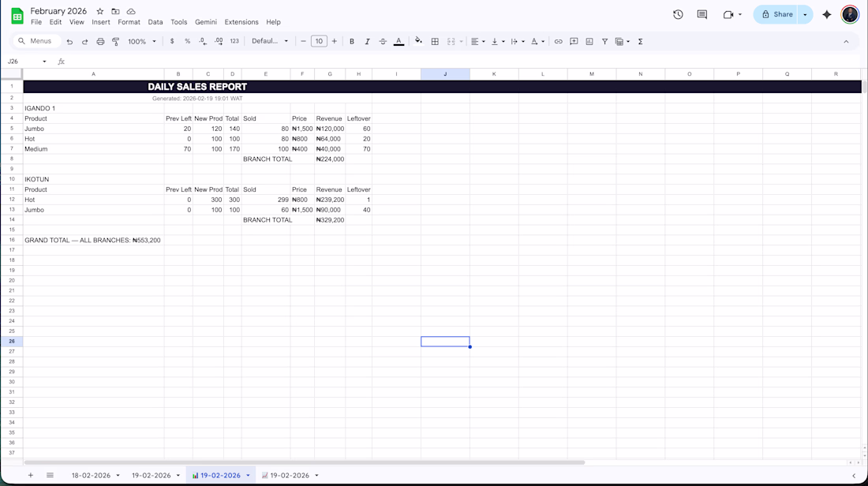Add a new sheet with plus

click(31, 475)
